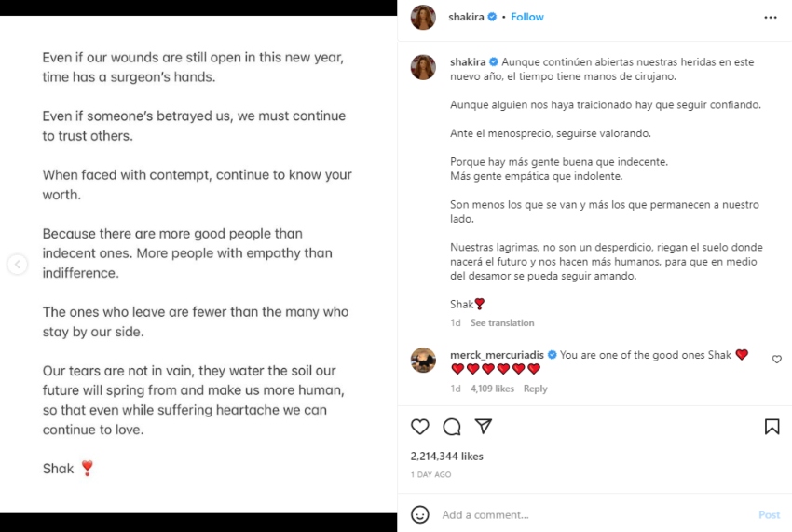Follow the shakira account
792x532 pixels.
click(x=527, y=18)
